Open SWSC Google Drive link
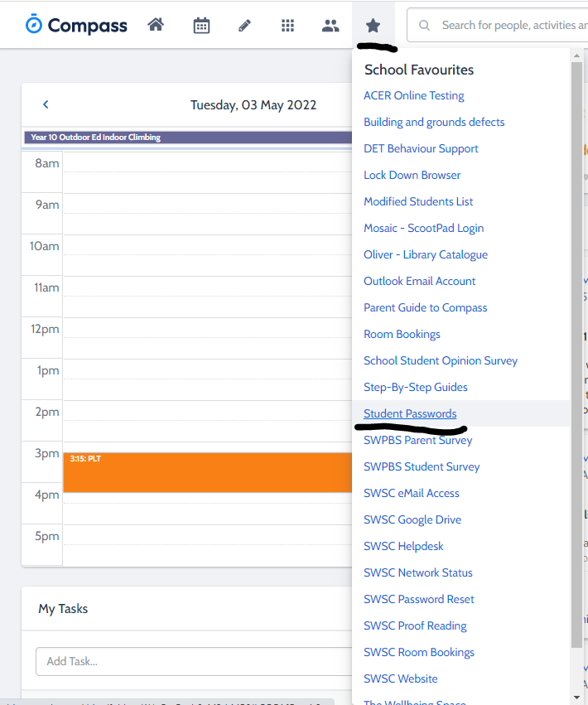 coord(412,520)
